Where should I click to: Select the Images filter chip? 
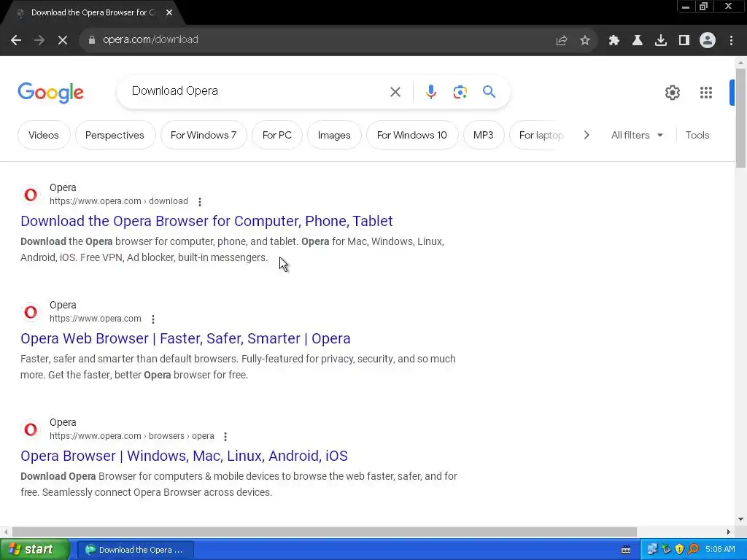point(334,135)
